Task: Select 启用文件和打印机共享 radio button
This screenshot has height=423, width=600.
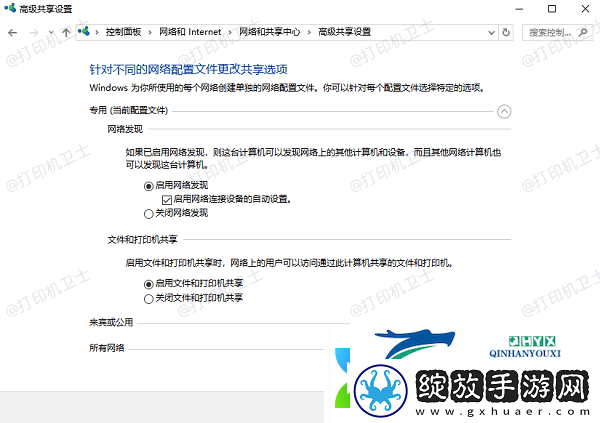Action: coord(148,284)
